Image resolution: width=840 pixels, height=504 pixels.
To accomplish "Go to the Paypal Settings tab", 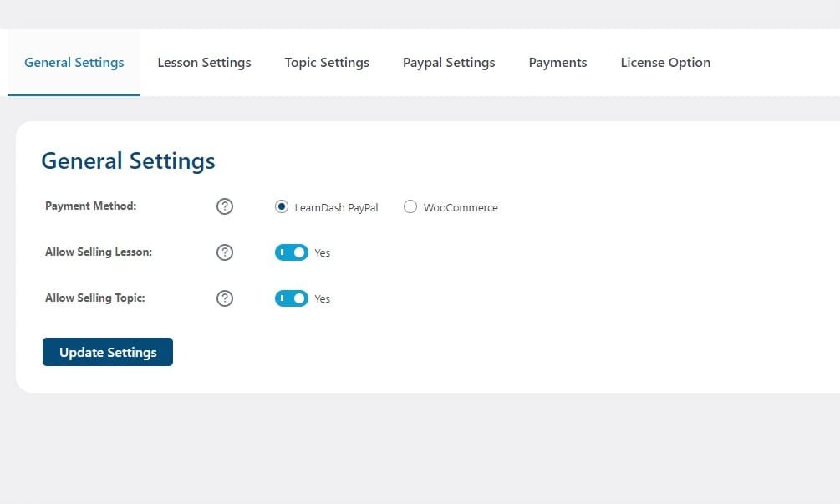I will click(449, 63).
